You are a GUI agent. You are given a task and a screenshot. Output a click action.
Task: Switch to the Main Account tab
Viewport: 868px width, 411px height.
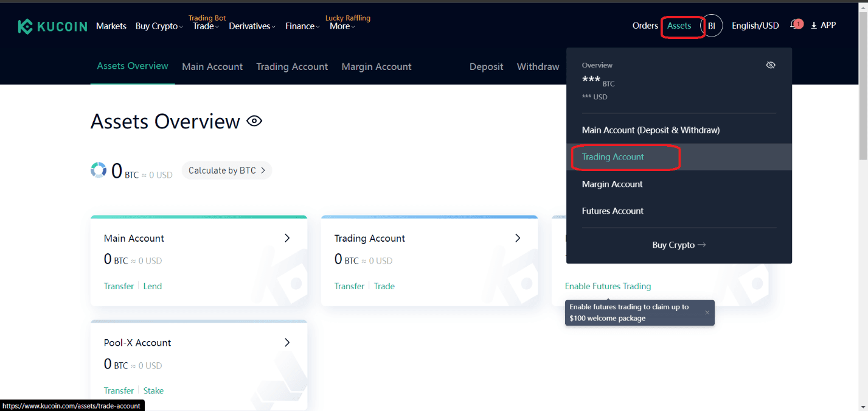pos(212,66)
